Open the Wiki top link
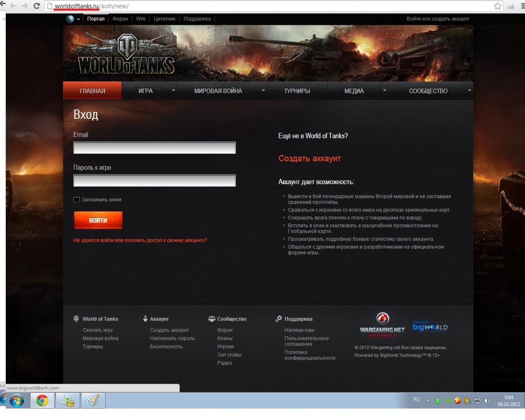Image resolution: width=525 pixels, height=420 pixels. pyautogui.click(x=140, y=19)
